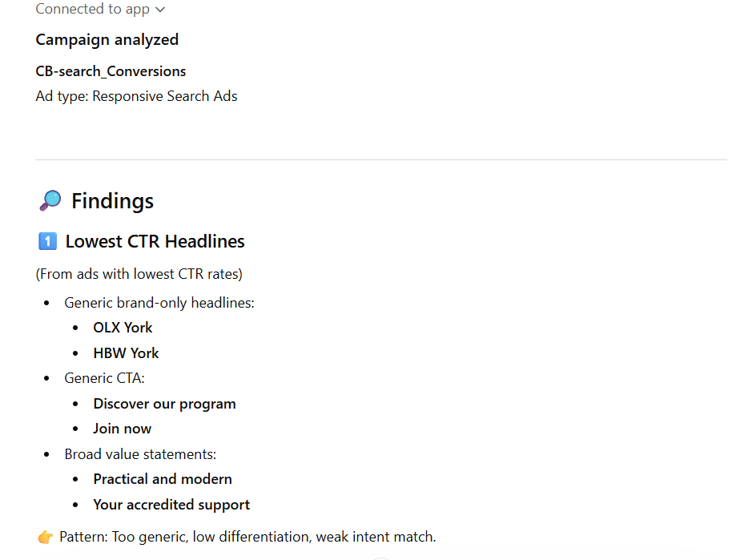The height and width of the screenshot is (560, 740).
Task: Select the HBW York headline item
Action: pos(126,353)
